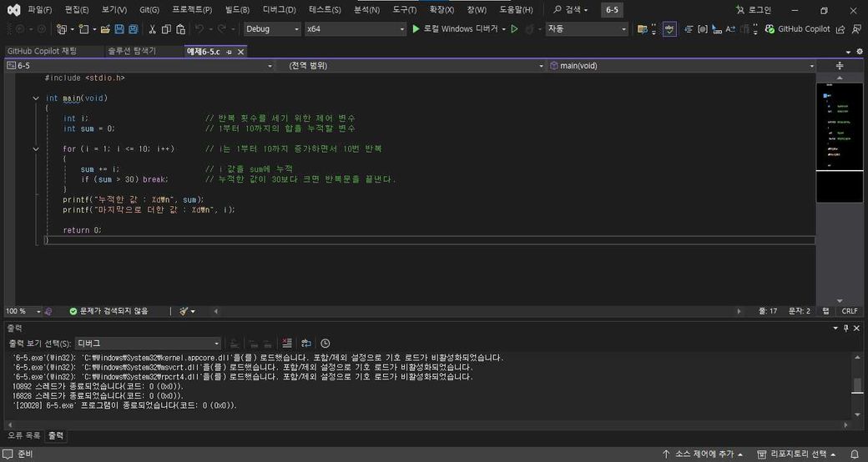Click the Open File folder icon
The image size is (868, 462).
(x=105, y=29)
